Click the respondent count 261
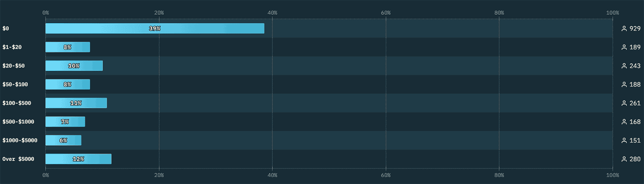644x184 pixels. pyautogui.click(x=635, y=103)
